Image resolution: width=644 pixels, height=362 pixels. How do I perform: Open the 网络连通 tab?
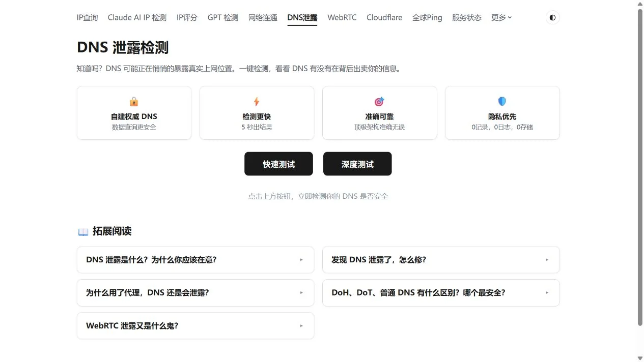(263, 17)
